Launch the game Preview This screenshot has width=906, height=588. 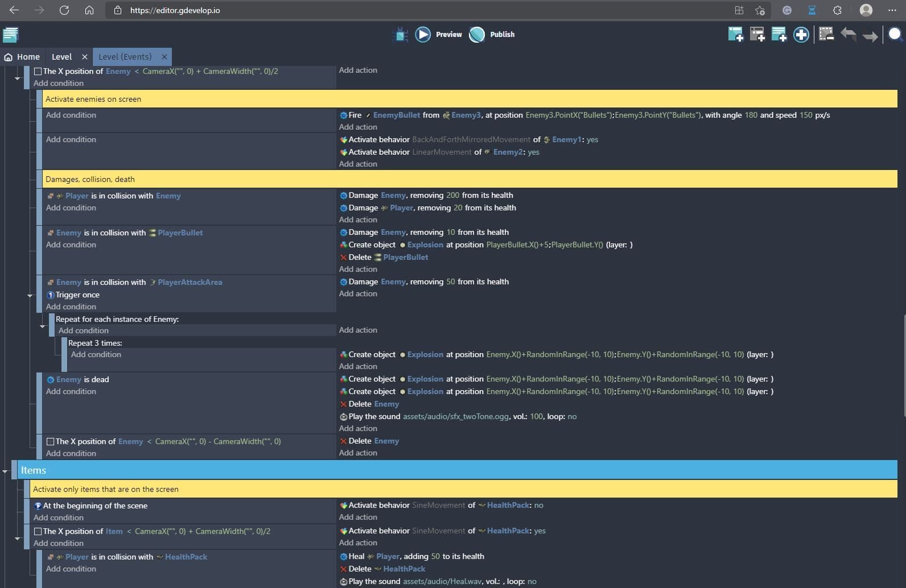pyautogui.click(x=439, y=35)
